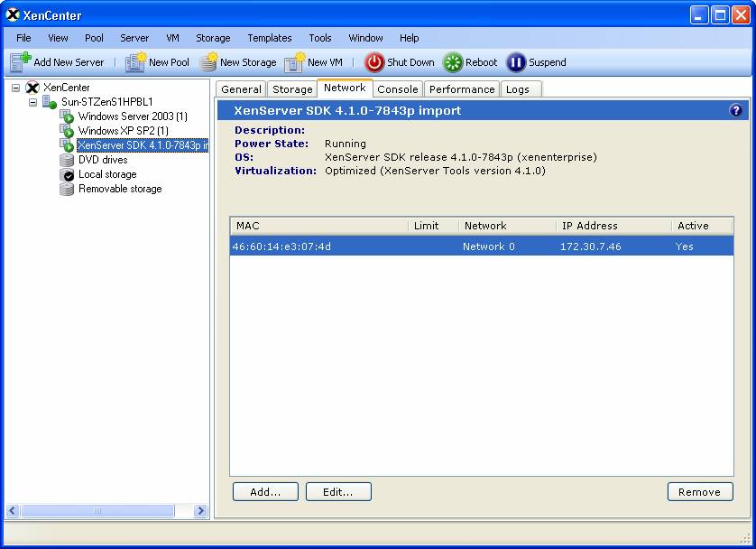756x549 pixels.
Task: Open help via the question mark icon
Action: 735,110
